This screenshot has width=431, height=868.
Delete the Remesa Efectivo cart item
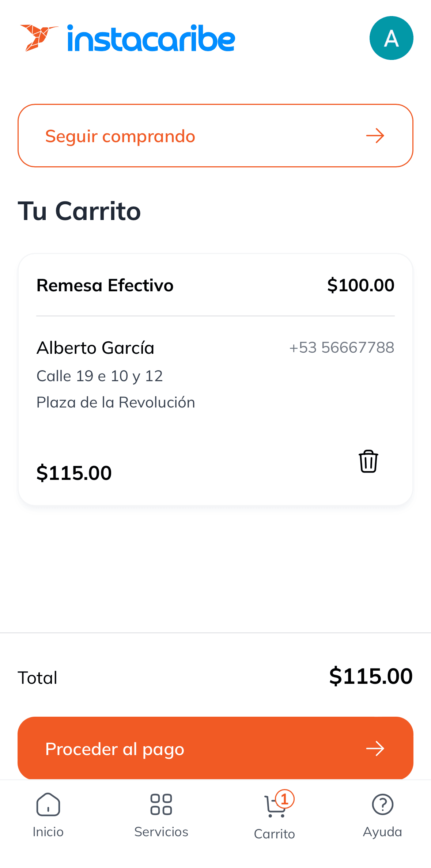click(368, 461)
